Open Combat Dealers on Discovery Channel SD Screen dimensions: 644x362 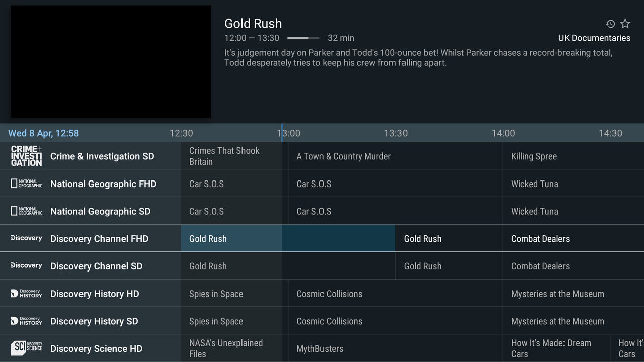574,266
